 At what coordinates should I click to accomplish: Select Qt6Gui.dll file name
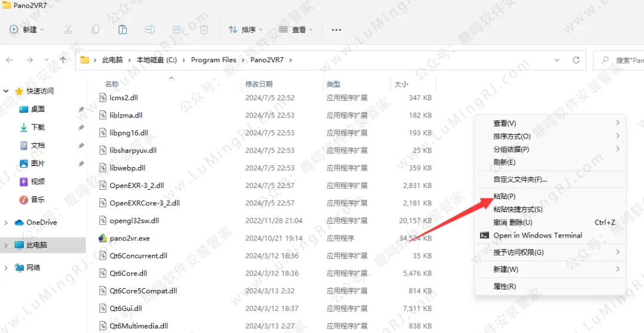[x=126, y=309]
